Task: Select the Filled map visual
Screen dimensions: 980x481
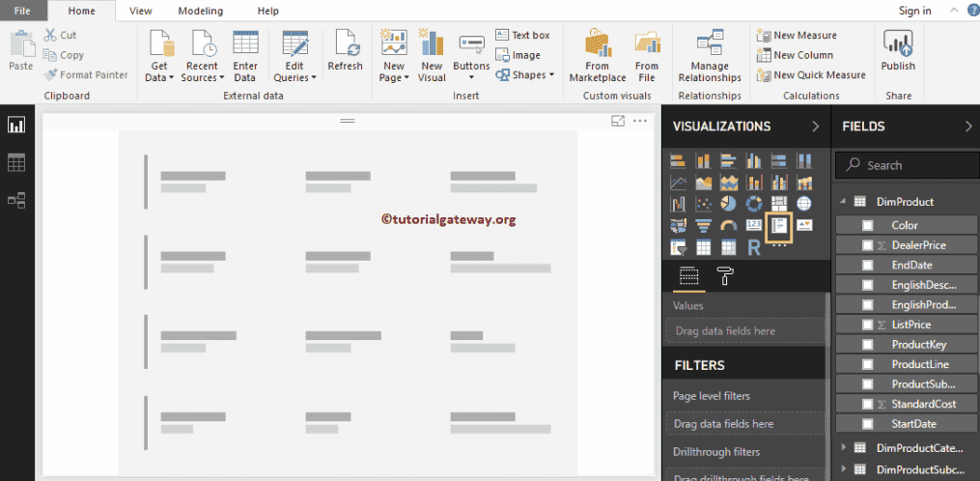Action: 678,225
